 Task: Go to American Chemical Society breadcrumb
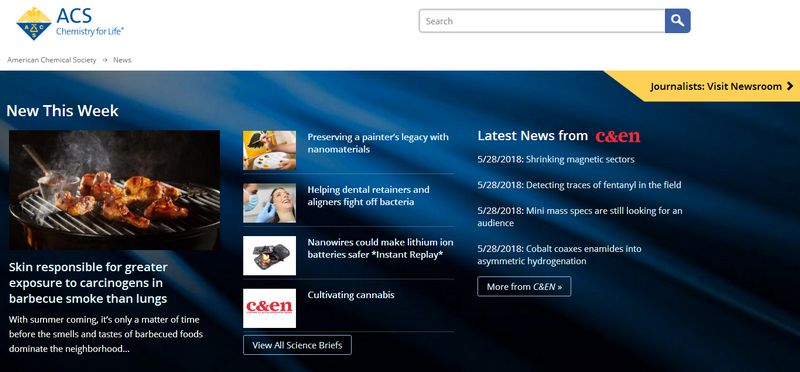pyautogui.click(x=52, y=60)
